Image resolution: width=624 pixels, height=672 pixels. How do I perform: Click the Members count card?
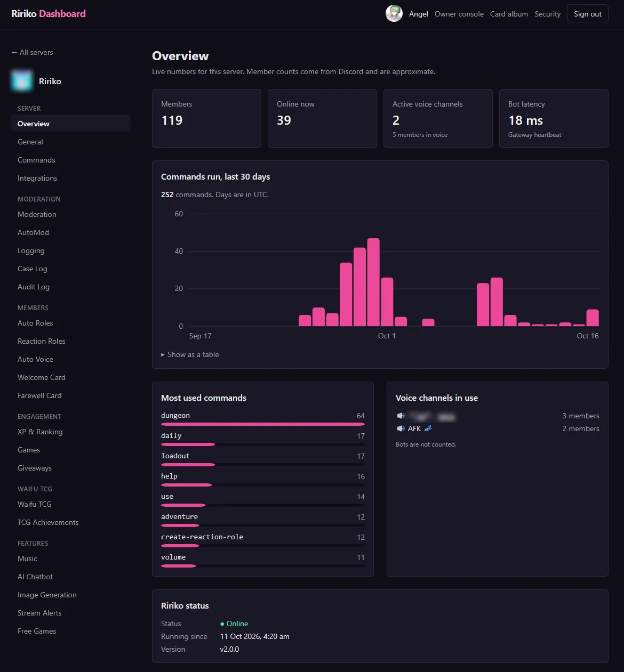(x=206, y=118)
